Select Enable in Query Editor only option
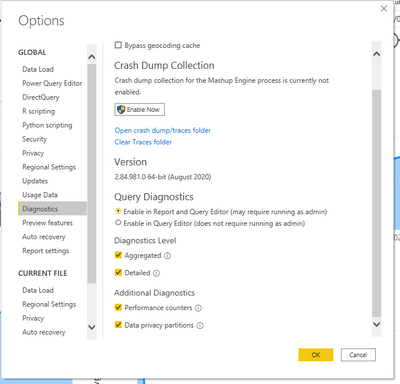Viewport: 400px width, 384px height. point(118,222)
